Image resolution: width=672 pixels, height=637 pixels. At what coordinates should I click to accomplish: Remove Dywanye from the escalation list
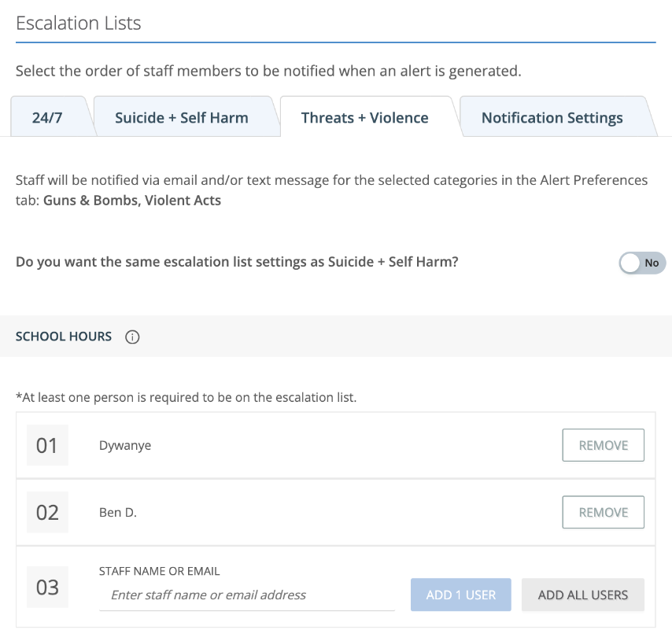click(x=603, y=444)
